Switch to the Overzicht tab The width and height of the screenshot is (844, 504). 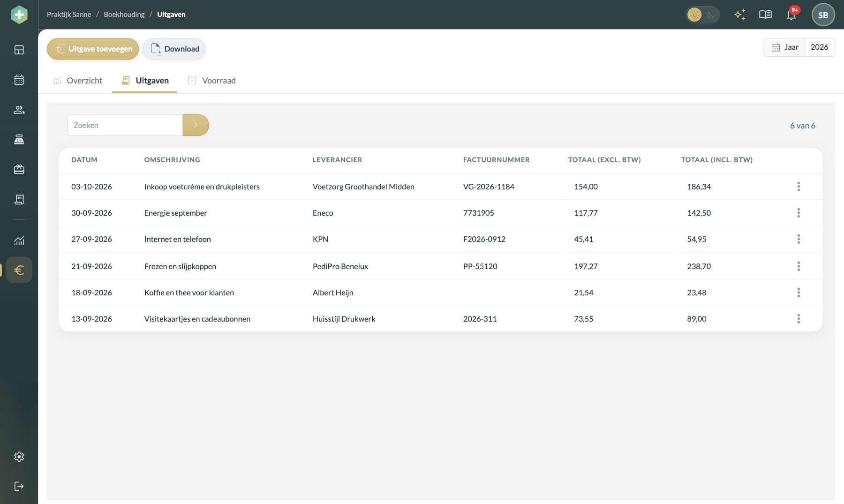[x=77, y=81]
